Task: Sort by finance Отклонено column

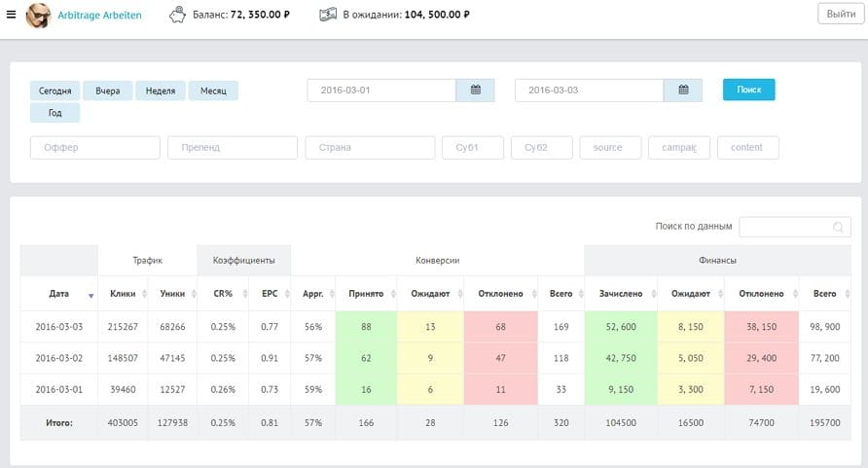Action: (x=761, y=294)
